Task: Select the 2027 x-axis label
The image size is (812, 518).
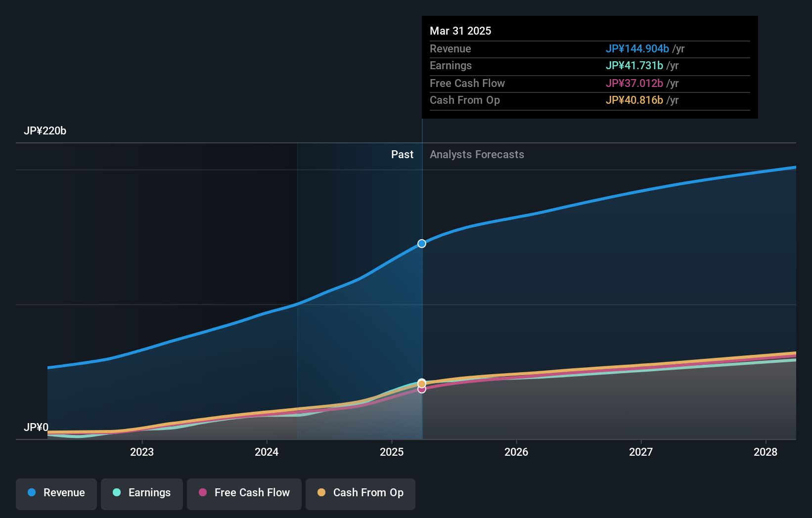Action: (x=641, y=452)
